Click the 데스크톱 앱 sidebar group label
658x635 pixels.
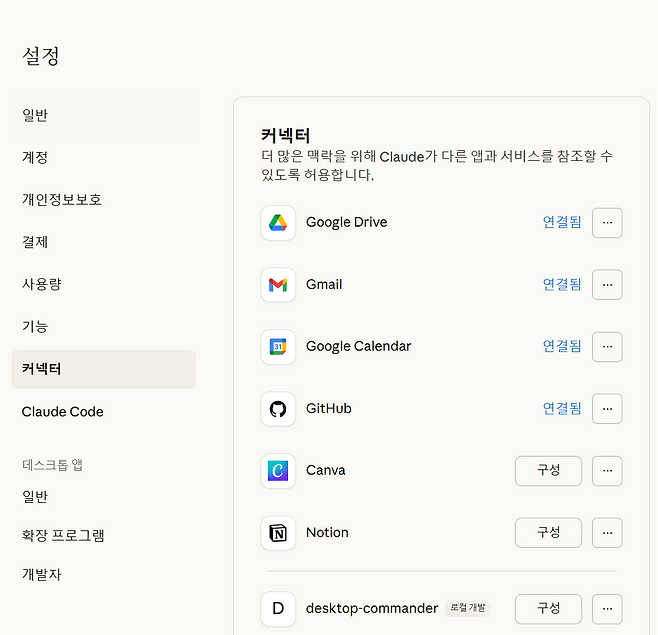(x=52, y=465)
